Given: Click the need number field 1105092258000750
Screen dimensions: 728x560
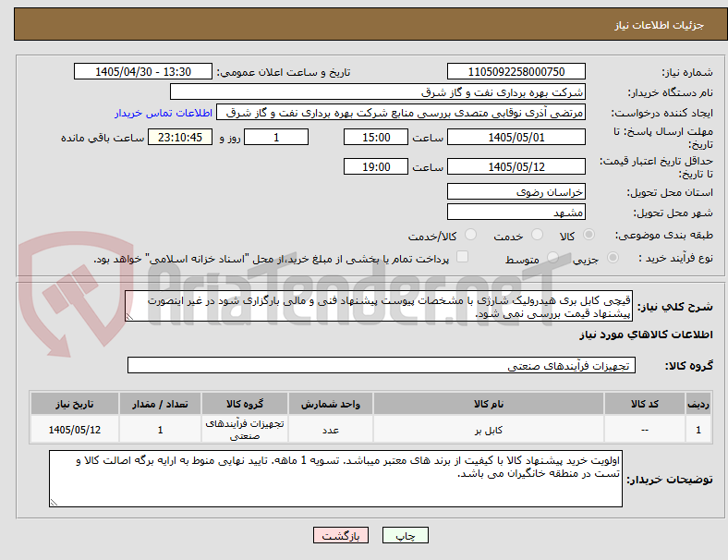Looking at the screenshot, I should tap(516, 71).
